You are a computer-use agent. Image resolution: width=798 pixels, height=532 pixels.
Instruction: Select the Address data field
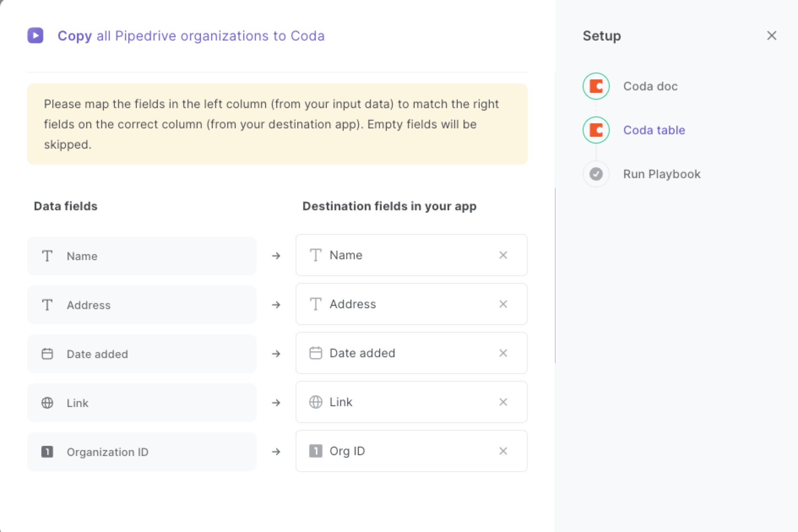pyautogui.click(x=142, y=305)
